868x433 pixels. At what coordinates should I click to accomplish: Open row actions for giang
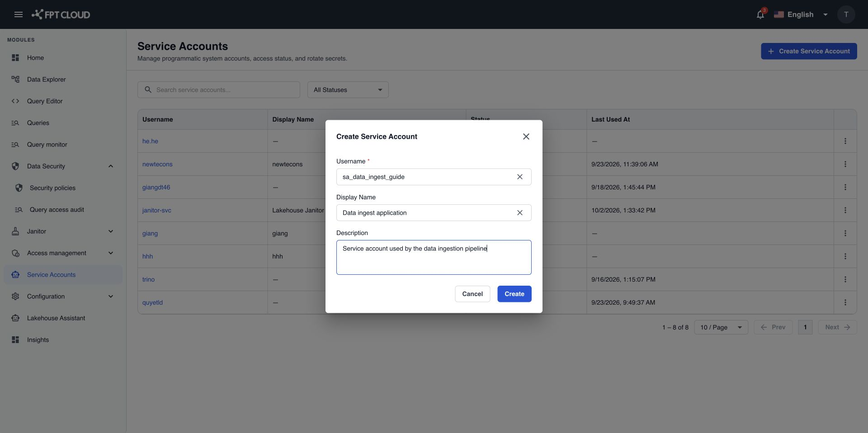845,233
